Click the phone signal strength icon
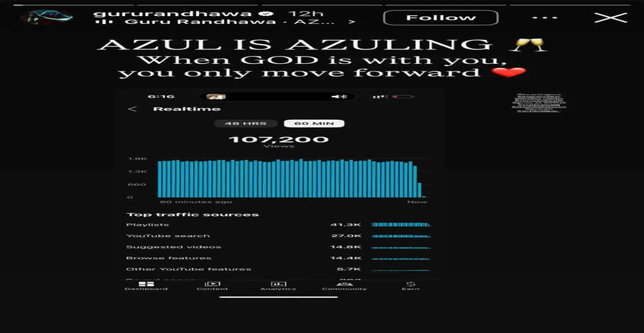This screenshot has width=644, height=333. (380, 97)
